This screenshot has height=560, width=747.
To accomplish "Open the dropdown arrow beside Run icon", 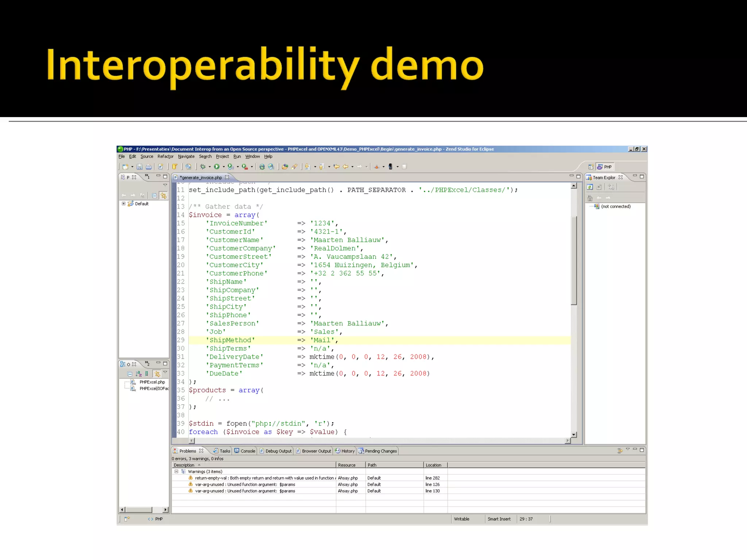I will tap(224, 167).
